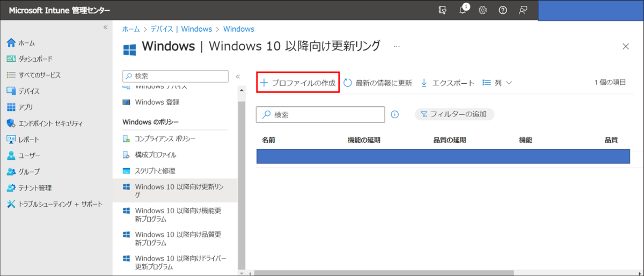Open the account area in header
This screenshot has width=644, height=276.
(591, 10)
